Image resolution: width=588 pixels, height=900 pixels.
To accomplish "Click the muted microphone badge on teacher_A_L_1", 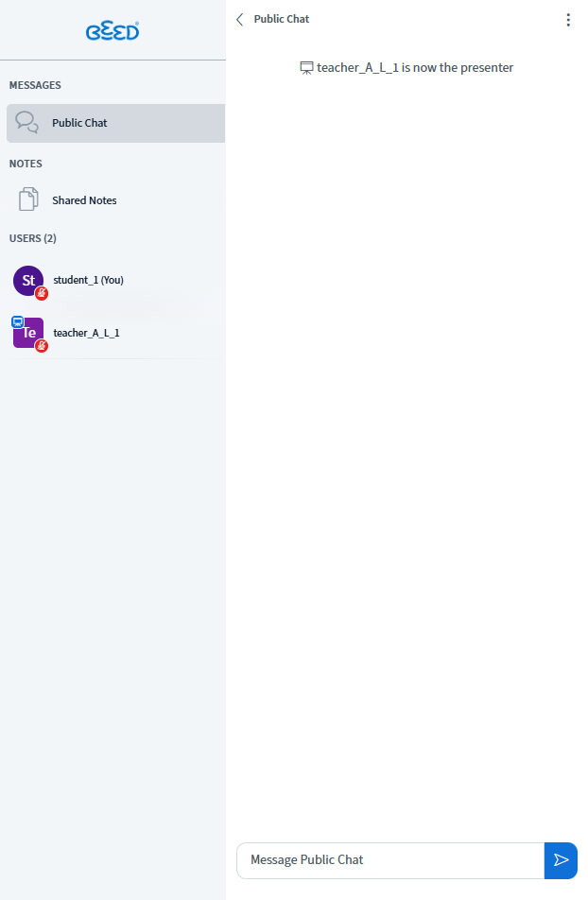I will coord(42,346).
